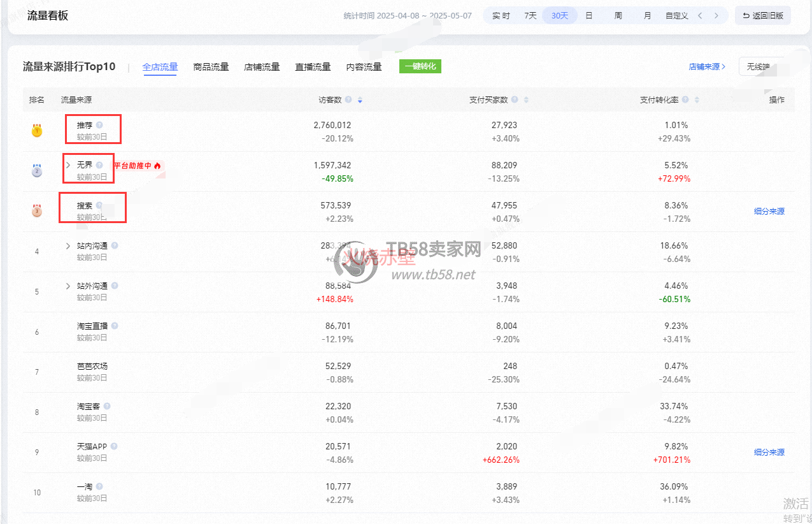This screenshot has width=812, height=524.
Task: Select the 月 time range
Action: tap(648, 15)
